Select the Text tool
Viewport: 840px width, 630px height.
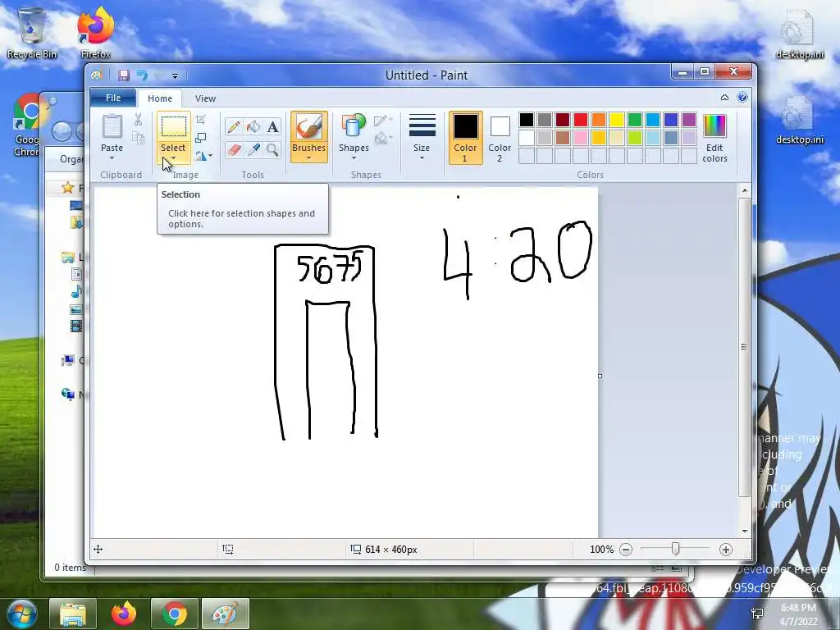point(272,127)
